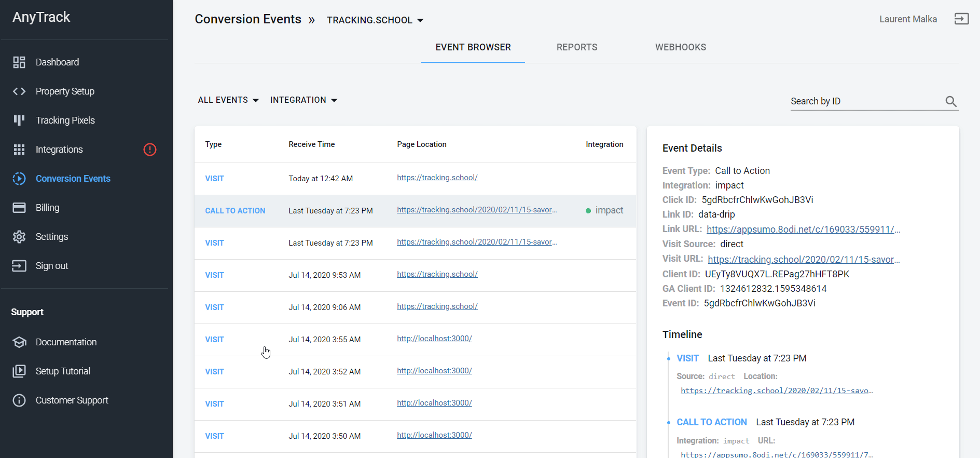
Task: Open the Setup Tutorial link
Action: (x=63, y=371)
